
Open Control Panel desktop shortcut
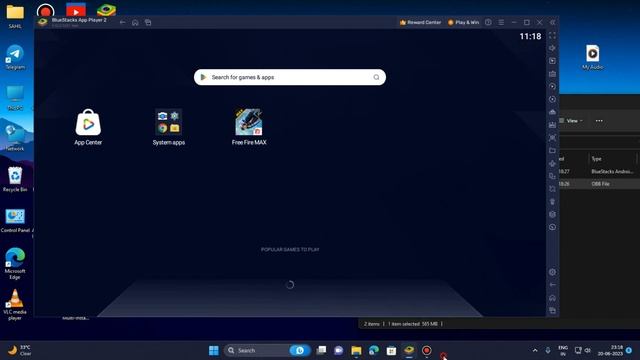coord(15,220)
